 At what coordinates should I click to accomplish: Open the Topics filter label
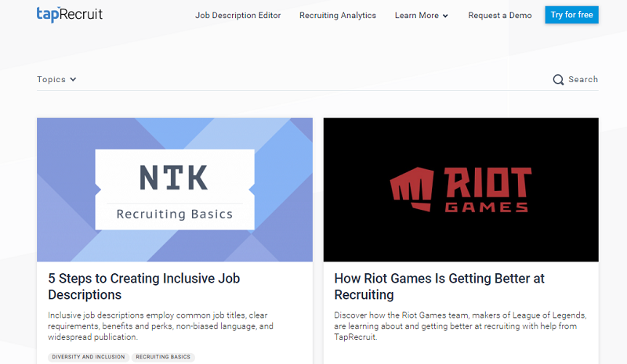(x=51, y=80)
